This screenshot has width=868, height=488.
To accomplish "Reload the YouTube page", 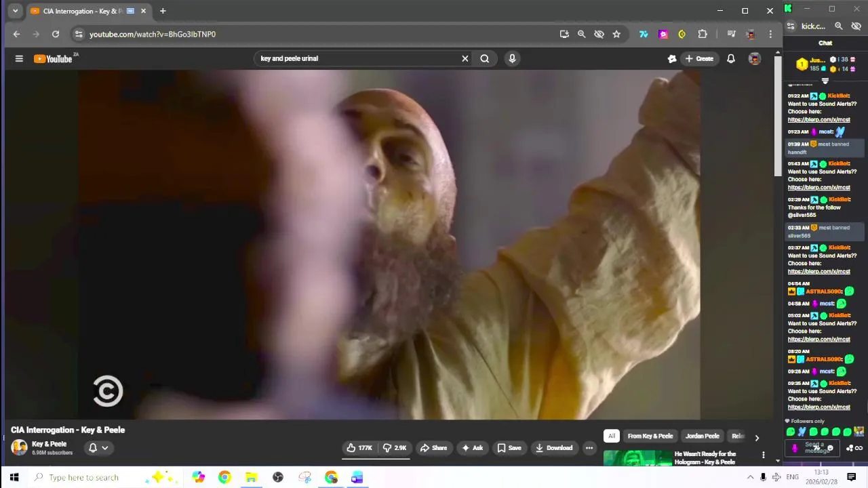I will pyautogui.click(x=56, y=34).
